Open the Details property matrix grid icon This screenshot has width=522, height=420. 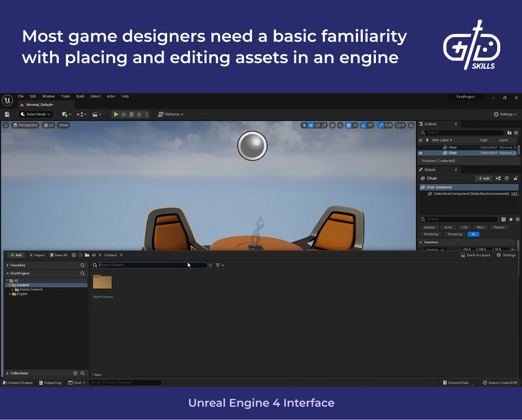coord(503,219)
